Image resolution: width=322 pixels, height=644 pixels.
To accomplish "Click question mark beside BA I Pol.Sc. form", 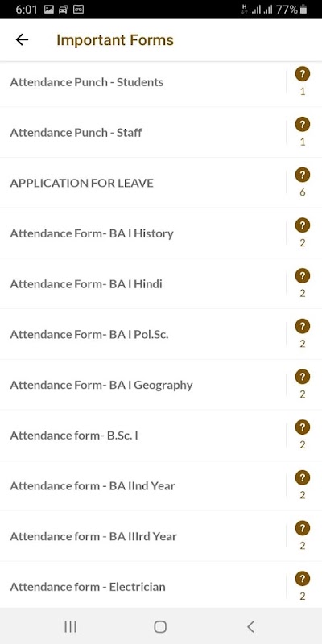I will (303, 327).
